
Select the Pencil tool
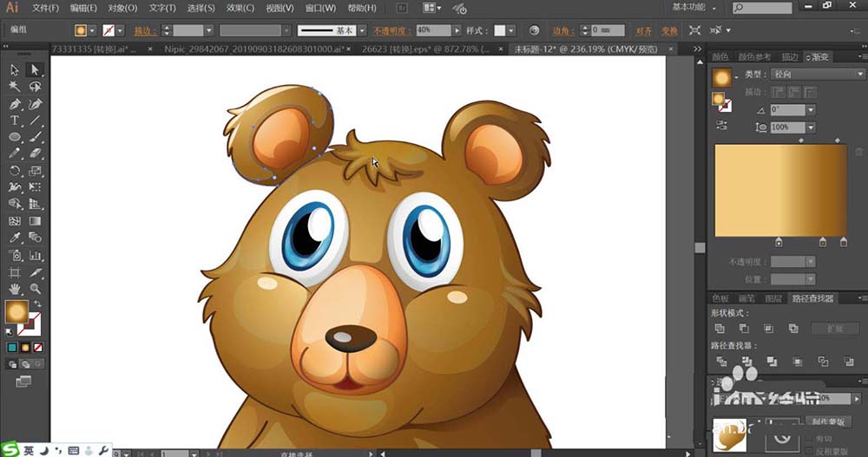click(15, 153)
